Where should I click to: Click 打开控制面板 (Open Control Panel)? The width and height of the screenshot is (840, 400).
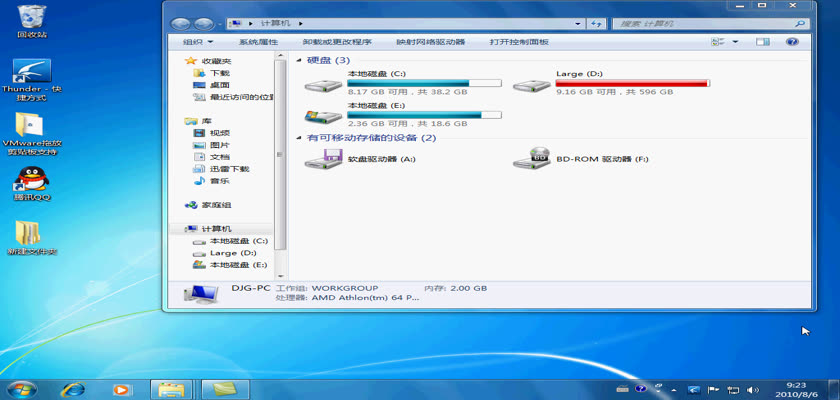pyautogui.click(x=519, y=42)
